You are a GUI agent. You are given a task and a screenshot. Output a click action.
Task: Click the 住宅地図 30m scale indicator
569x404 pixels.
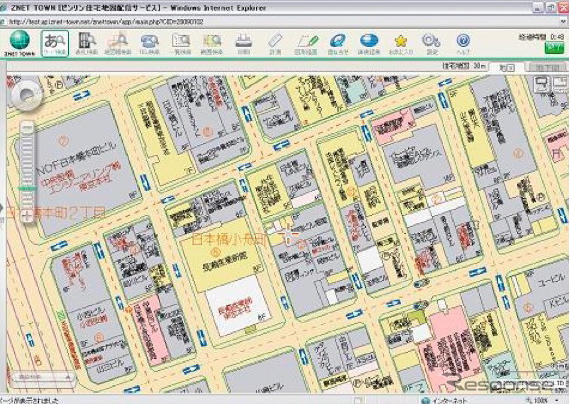point(464,66)
